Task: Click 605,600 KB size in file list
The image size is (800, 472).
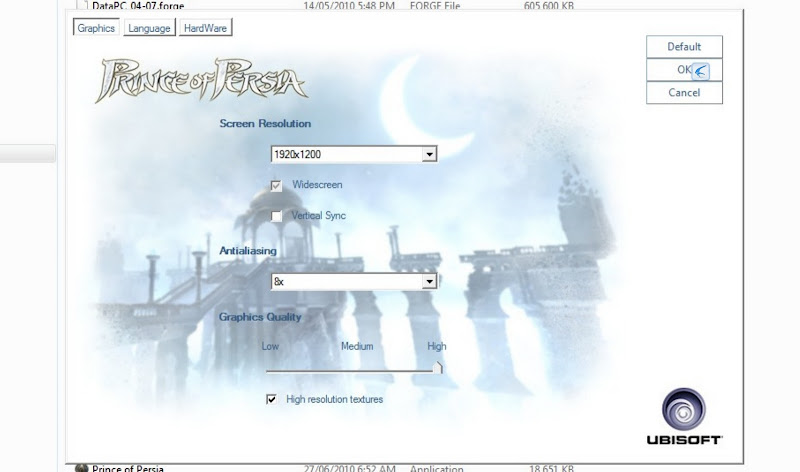Action: point(548,6)
